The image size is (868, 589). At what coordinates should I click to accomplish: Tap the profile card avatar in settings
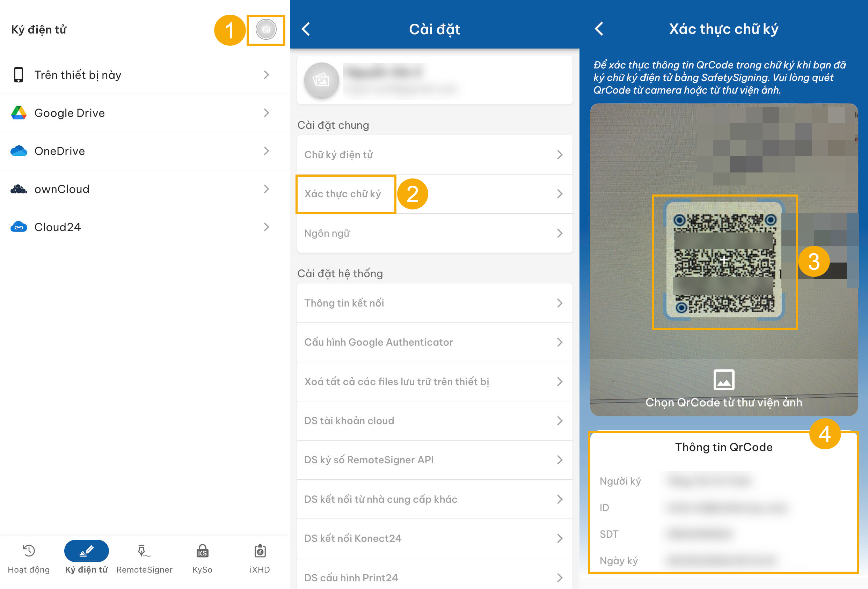pos(321,80)
